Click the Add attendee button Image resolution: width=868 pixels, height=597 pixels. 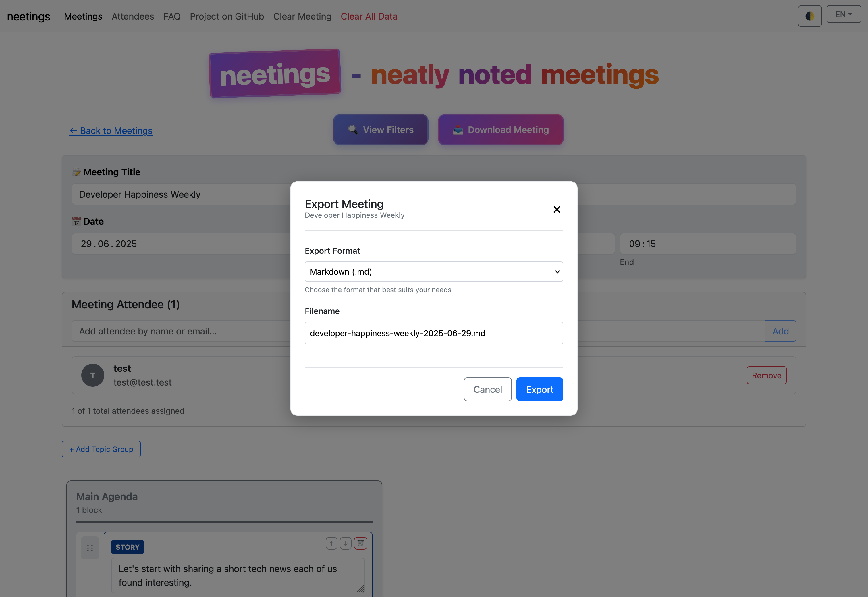[780, 331]
